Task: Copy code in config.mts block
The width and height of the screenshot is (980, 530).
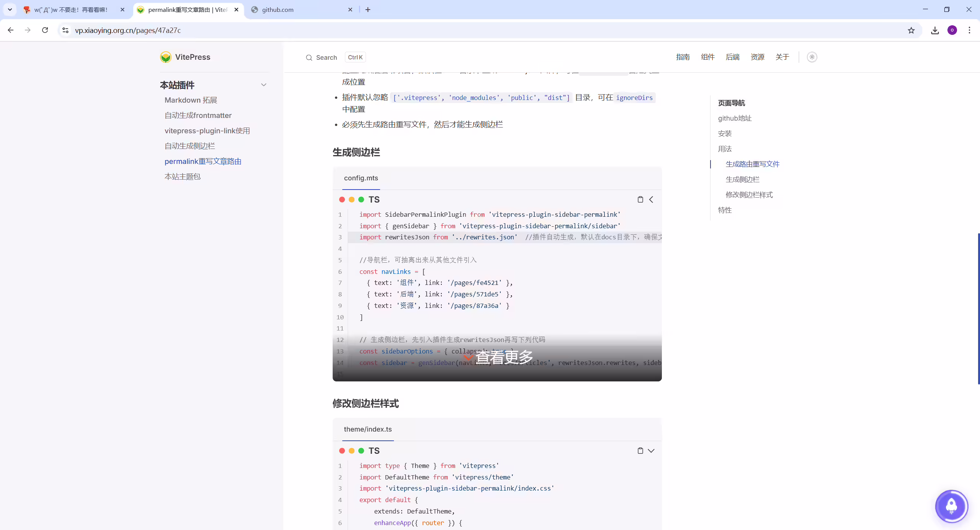Action: (x=640, y=200)
